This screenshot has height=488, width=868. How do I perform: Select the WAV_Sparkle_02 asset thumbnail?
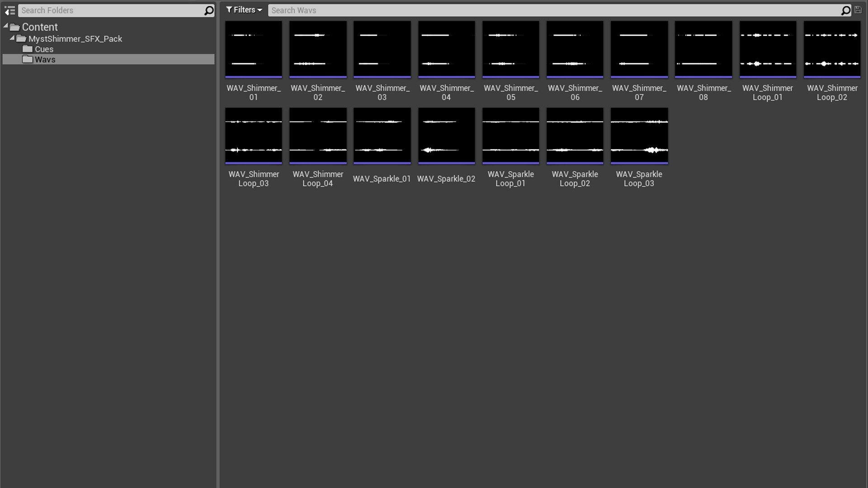pyautogui.click(x=446, y=136)
